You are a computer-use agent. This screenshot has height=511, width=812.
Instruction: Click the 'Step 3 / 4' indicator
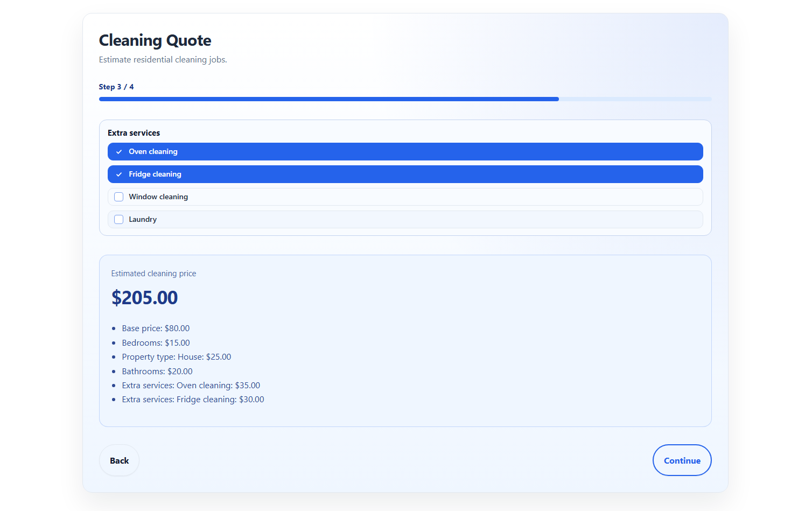(116, 87)
